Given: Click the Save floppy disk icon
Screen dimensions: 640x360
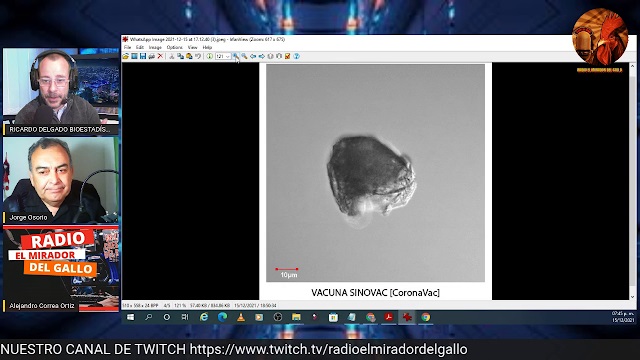Looking at the screenshot, I should click(143, 56).
